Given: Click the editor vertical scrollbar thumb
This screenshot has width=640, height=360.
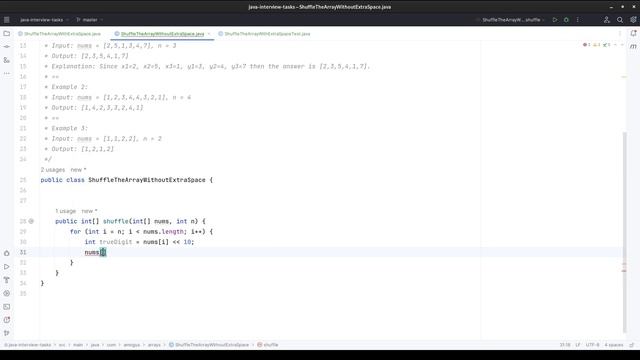Looking at the screenshot, I should (x=624, y=232).
